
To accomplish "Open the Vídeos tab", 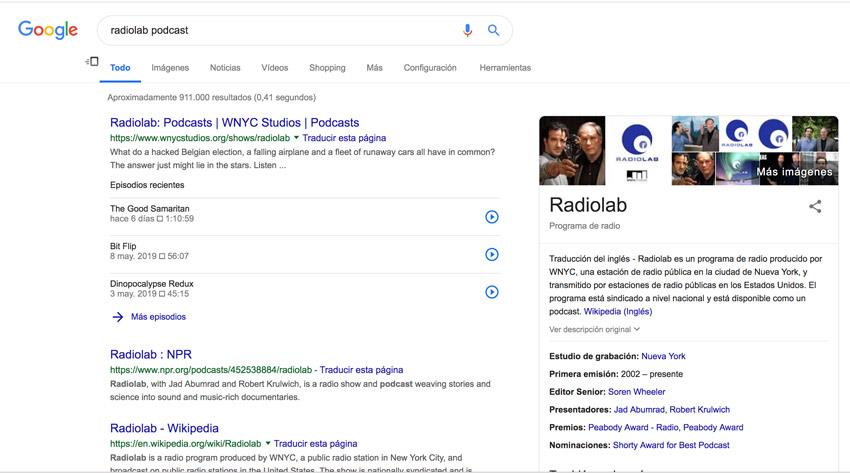I will point(275,68).
